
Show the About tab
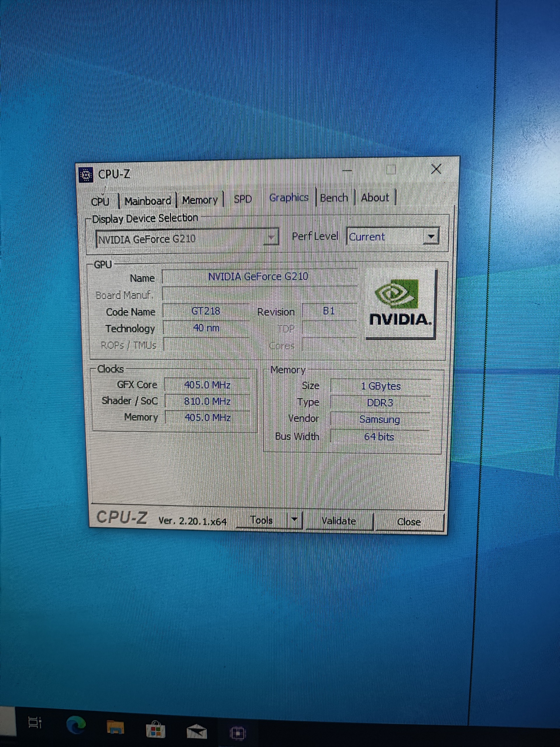[375, 197]
